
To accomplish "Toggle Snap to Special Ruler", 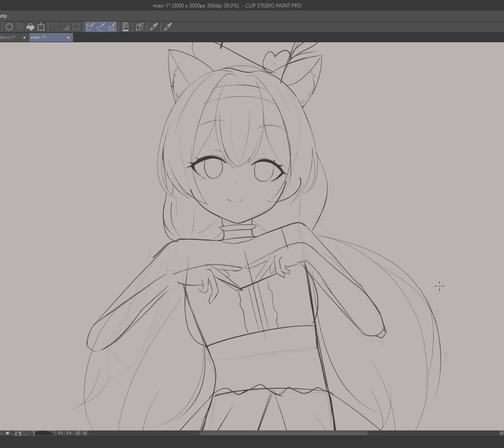I will pos(101,27).
